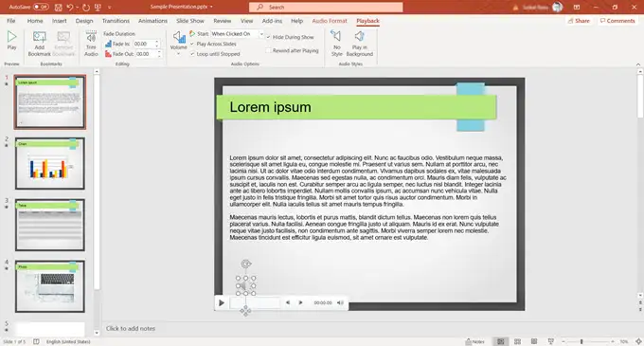644x346 pixels.
Task: Click the Save icon in the title bar
Action: point(59,7)
